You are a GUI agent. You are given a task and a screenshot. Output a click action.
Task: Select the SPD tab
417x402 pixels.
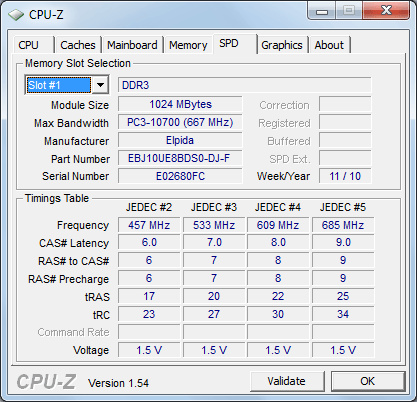point(229,43)
